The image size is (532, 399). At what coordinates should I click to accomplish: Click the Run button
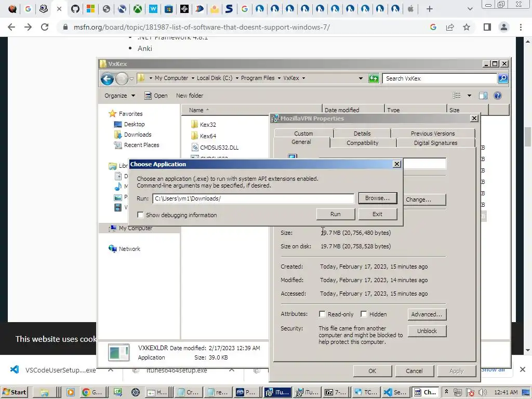pyautogui.click(x=335, y=214)
